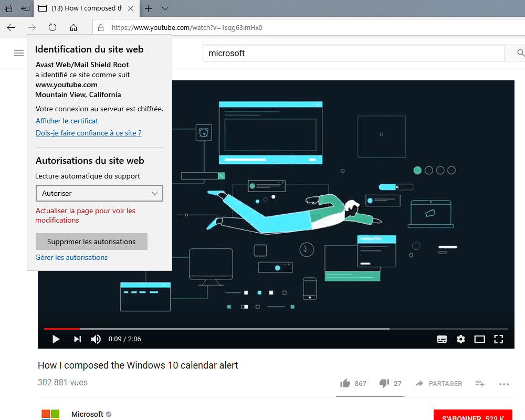Open the browser home page
525x420 pixels.
(73, 27)
